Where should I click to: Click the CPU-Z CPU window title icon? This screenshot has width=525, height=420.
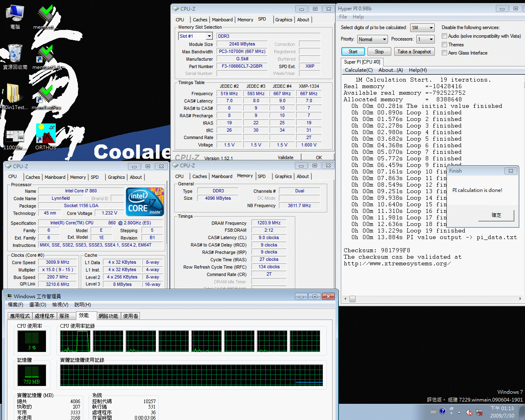click(x=8, y=166)
